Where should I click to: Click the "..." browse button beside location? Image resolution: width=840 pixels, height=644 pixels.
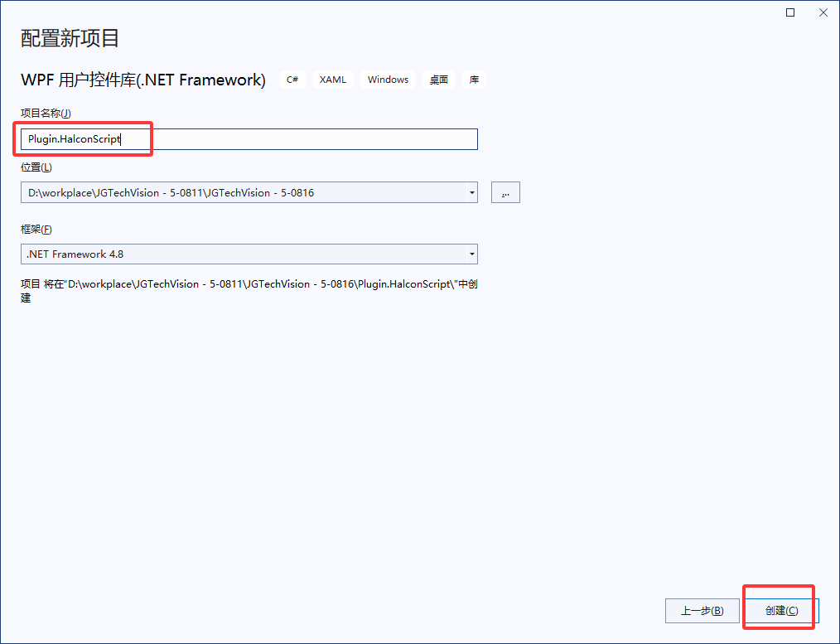[x=505, y=191]
